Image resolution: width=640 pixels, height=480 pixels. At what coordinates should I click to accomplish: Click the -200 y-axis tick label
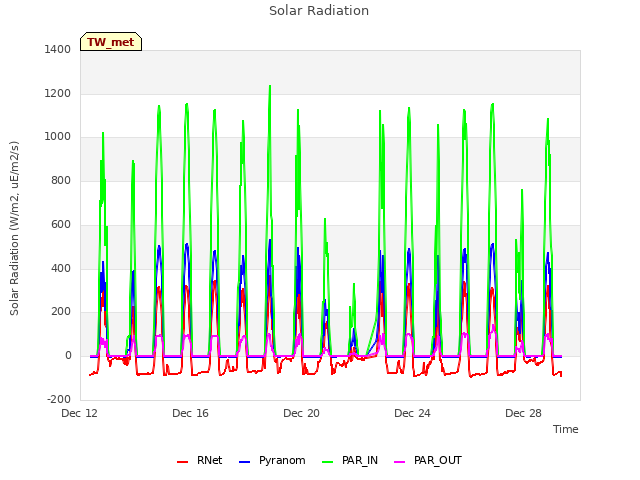tap(59, 399)
